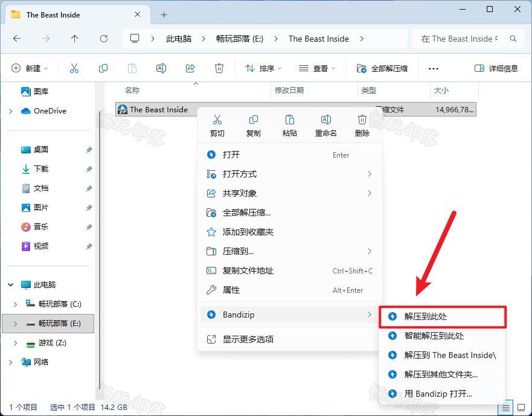Open the 共享对象 submenu
Image resolution: width=532 pixels, height=416 pixels.
click(290, 193)
